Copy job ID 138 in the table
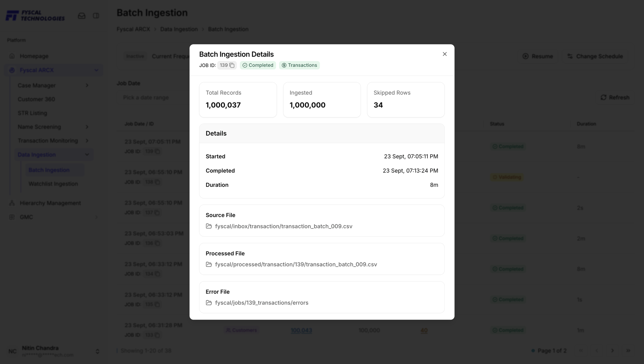 point(157,182)
